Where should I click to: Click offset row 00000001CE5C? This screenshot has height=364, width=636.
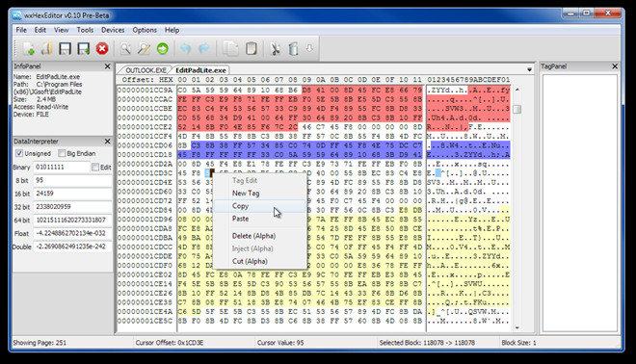point(146,321)
